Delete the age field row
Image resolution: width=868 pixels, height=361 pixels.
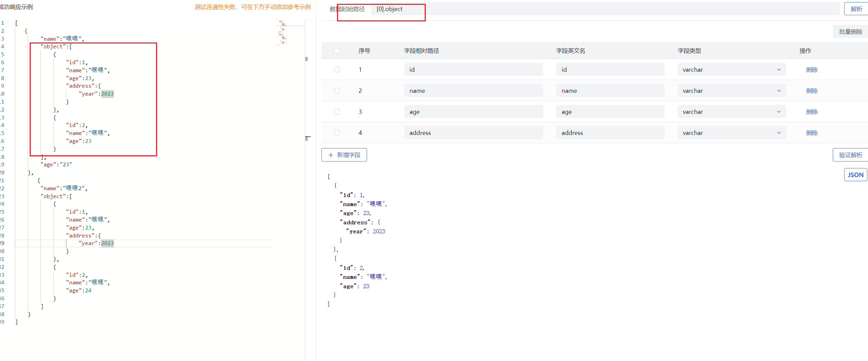[812, 112]
